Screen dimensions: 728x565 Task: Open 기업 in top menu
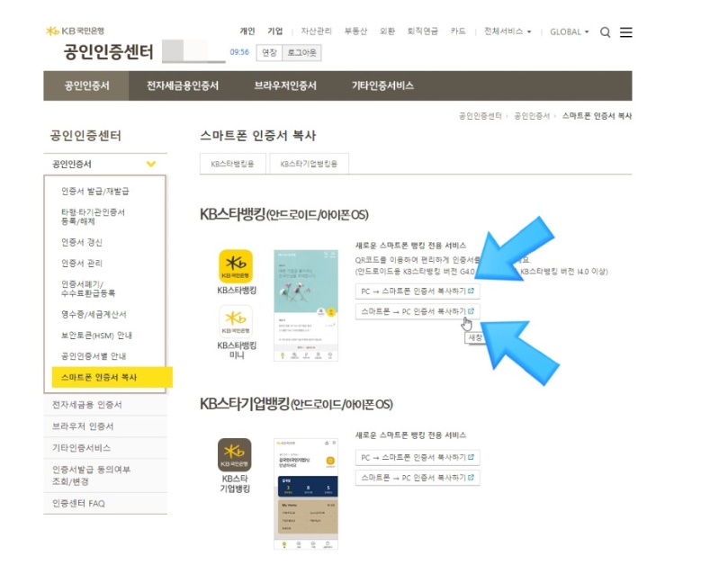tap(274, 31)
